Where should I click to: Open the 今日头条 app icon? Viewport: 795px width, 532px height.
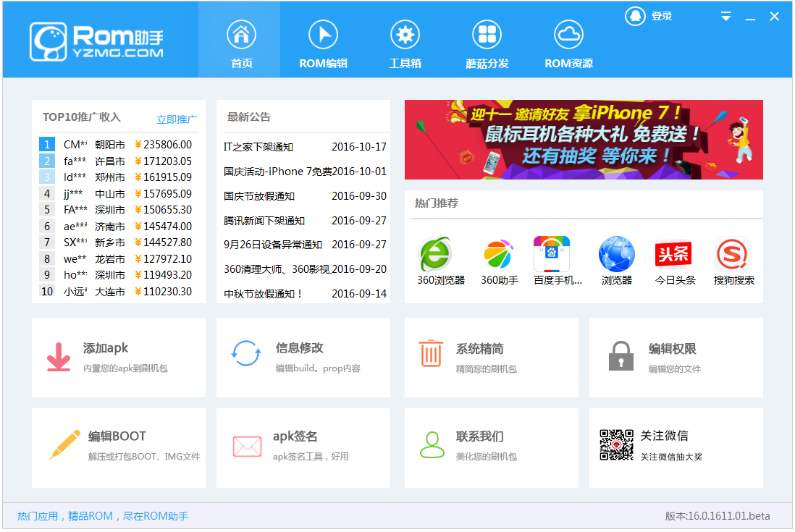[673, 254]
